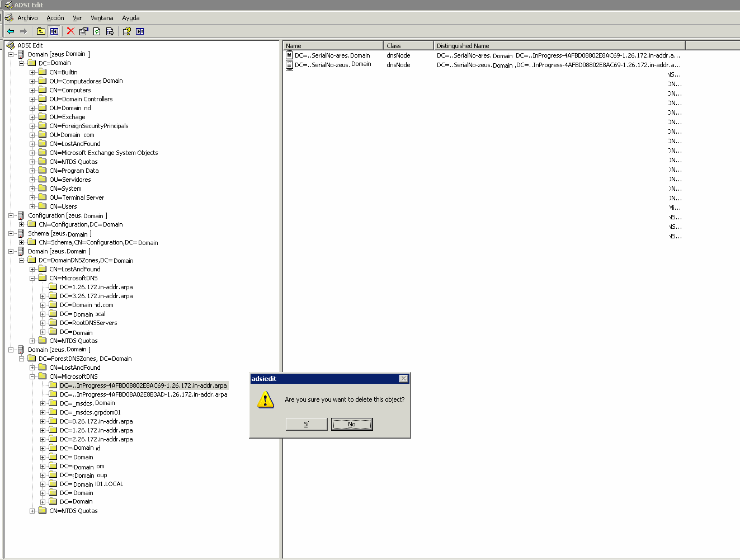Click the folder icon of OU=Exchage
The height and width of the screenshot is (560, 740).
pos(43,117)
